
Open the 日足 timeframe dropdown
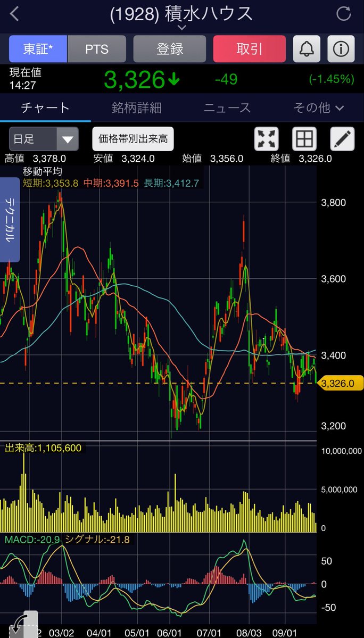coord(44,139)
